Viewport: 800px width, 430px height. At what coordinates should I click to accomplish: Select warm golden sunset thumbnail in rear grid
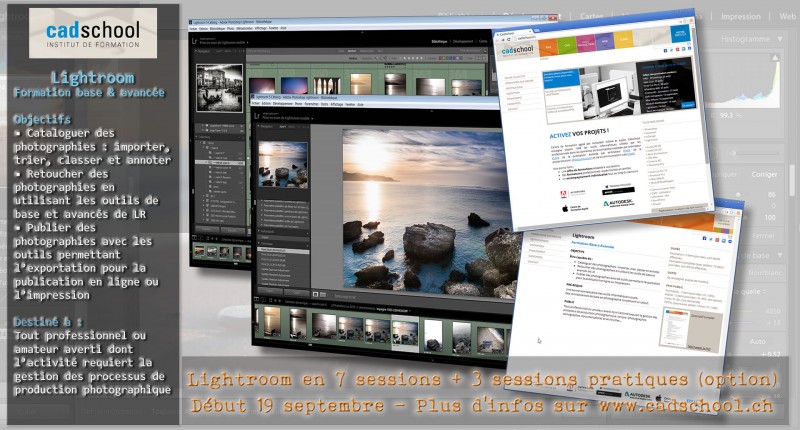click(361, 85)
